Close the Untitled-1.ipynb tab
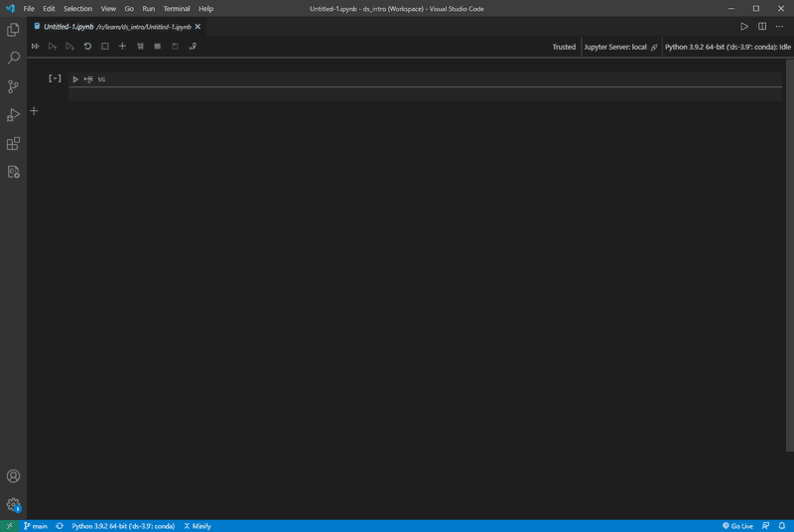Image resolution: width=794 pixels, height=532 pixels. tap(198, 27)
